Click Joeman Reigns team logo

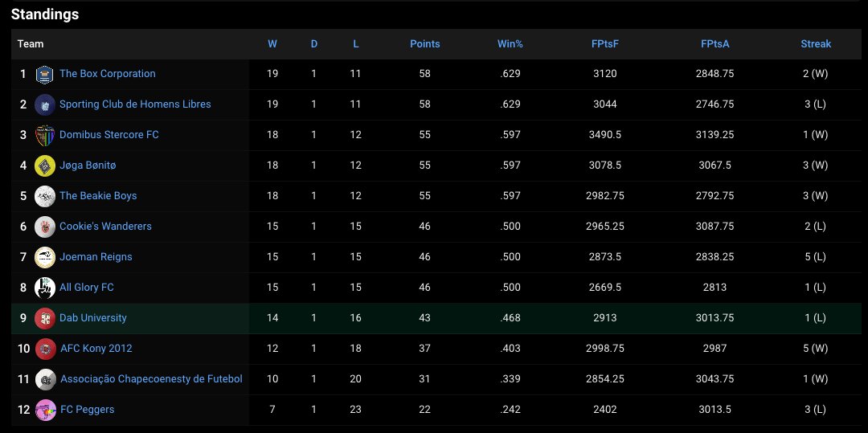pyautogui.click(x=44, y=257)
